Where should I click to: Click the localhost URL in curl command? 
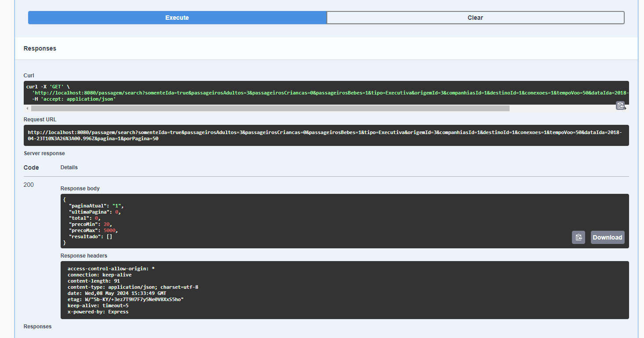[330, 93]
